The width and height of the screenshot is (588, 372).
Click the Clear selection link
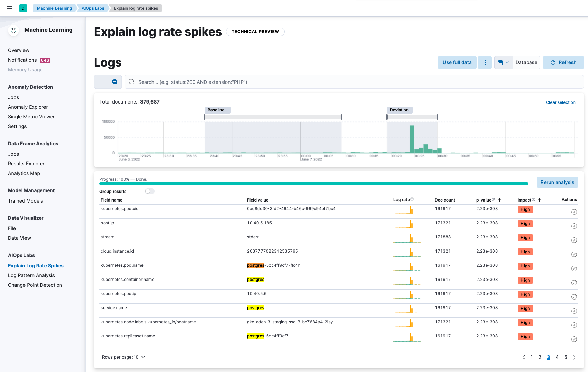pos(560,102)
